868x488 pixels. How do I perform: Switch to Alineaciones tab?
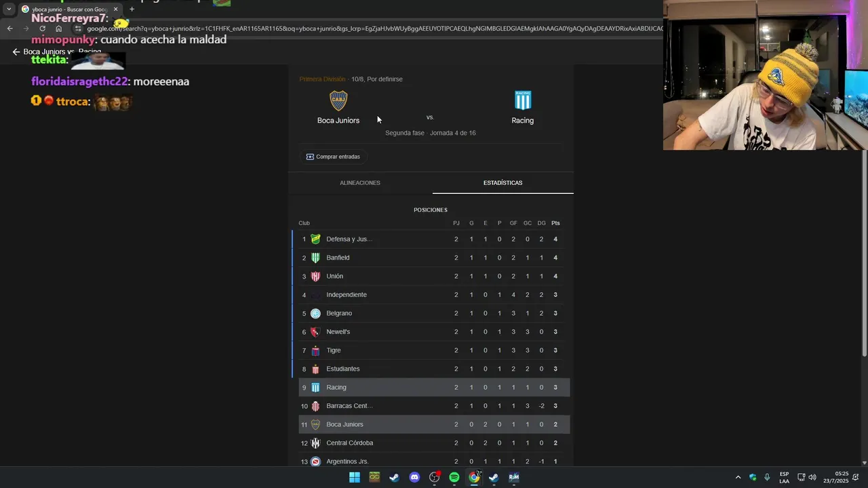(x=360, y=183)
